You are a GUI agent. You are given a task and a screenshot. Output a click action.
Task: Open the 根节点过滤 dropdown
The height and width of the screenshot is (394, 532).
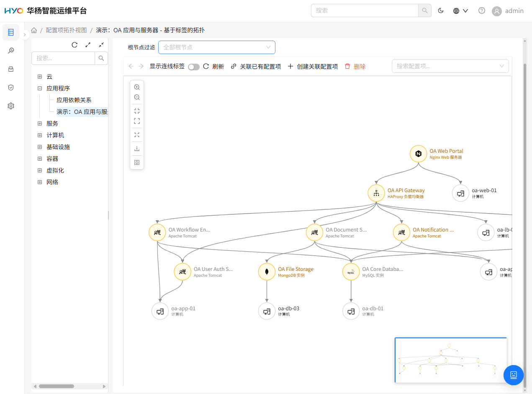point(217,47)
